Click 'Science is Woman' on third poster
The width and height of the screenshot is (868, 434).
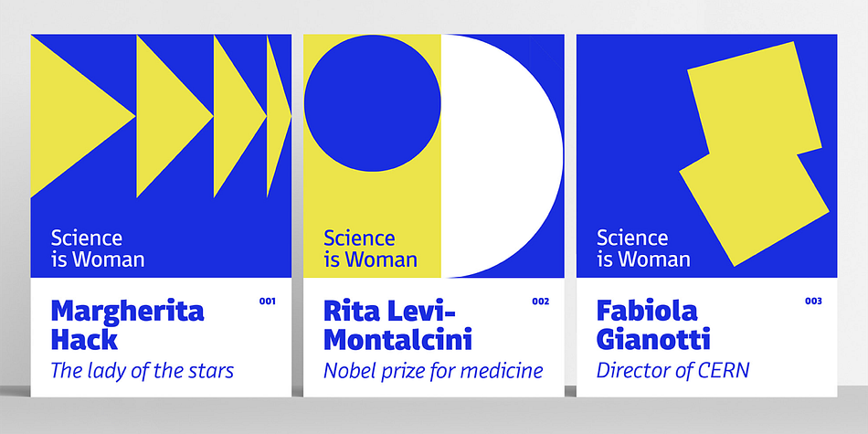(x=643, y=249)
